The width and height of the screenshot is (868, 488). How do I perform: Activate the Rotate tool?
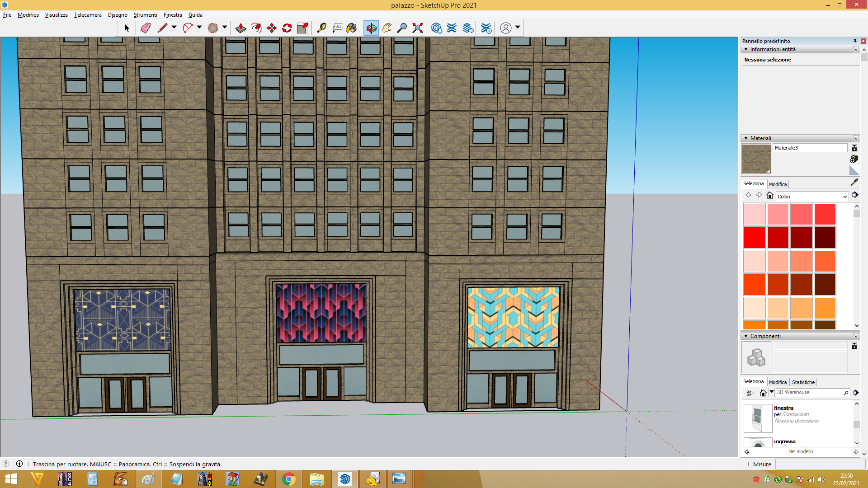coord(287,28)
